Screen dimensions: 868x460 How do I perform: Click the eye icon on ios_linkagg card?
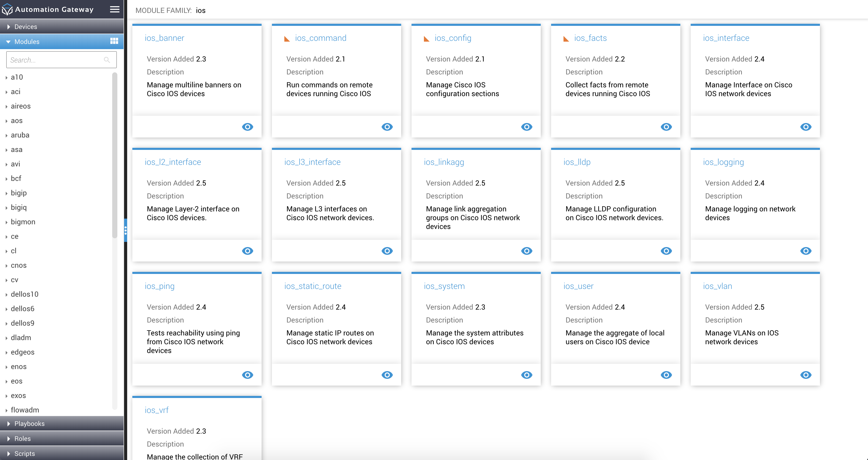click(x=526, y=251)
